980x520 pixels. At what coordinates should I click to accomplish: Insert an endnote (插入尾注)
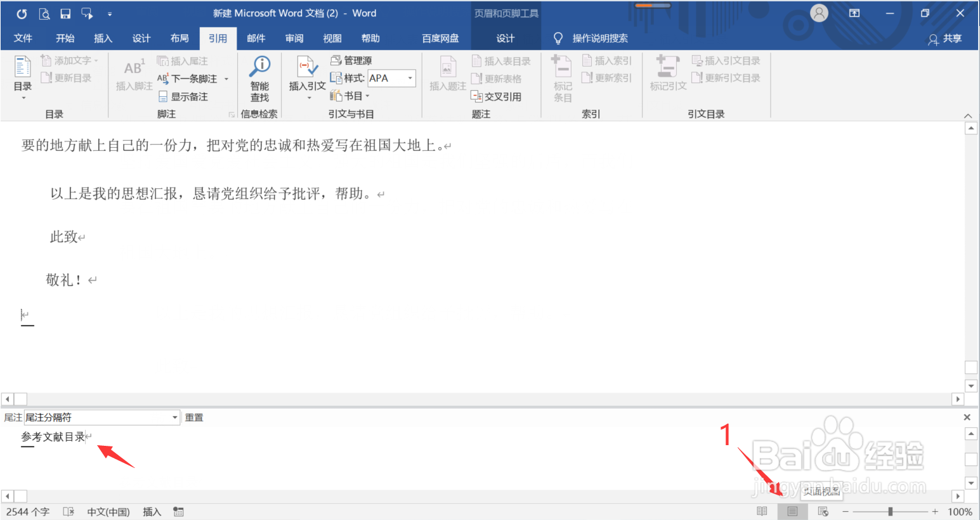coord(182,61)
